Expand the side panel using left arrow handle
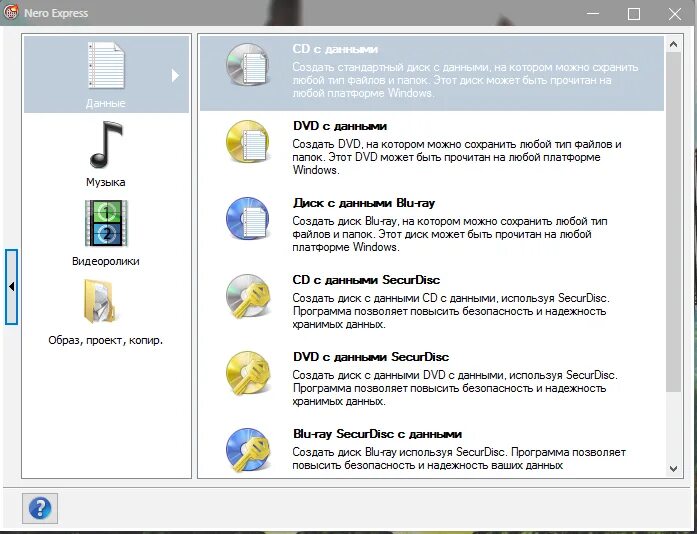Viewport: 697px width, 534px height. click(12, 287)
